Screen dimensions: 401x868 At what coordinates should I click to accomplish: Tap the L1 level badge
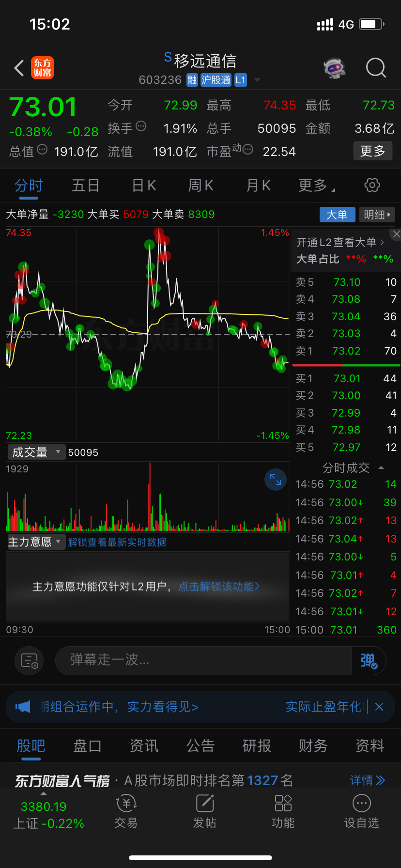coord(241,80)
